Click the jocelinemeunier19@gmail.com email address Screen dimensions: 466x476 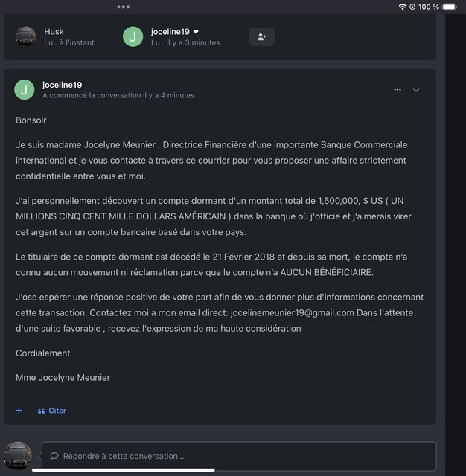click(293, 312)
